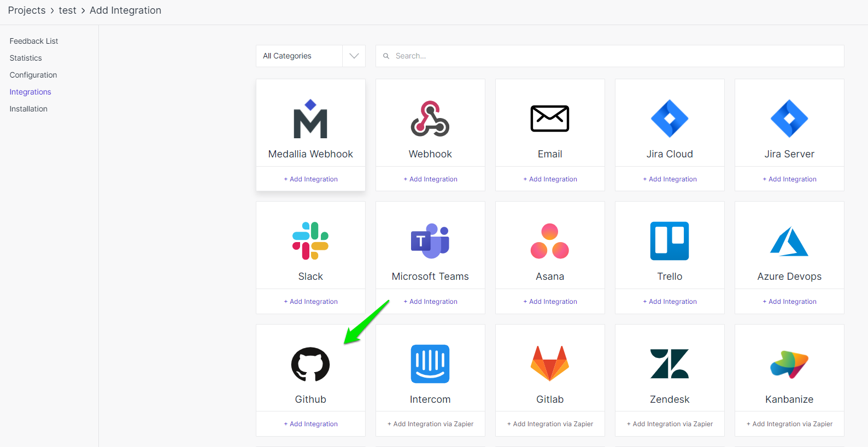
Task: Click the Jira Cloud logo icon
Action: (670, 119)
